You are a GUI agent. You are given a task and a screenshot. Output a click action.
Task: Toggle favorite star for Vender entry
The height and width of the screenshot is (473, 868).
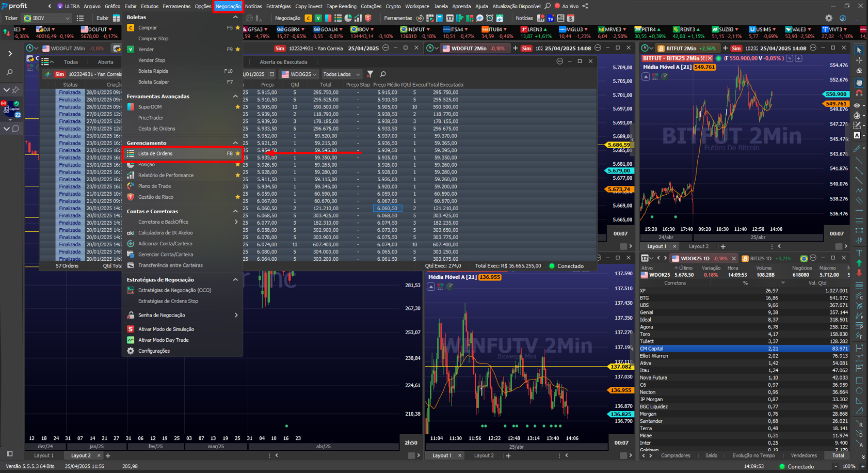point(237,50)
